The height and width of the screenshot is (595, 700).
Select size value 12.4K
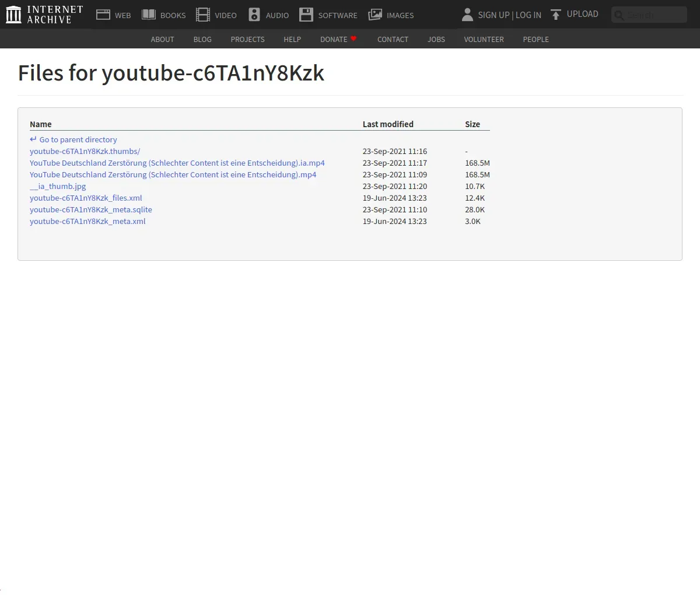[475, 198]
